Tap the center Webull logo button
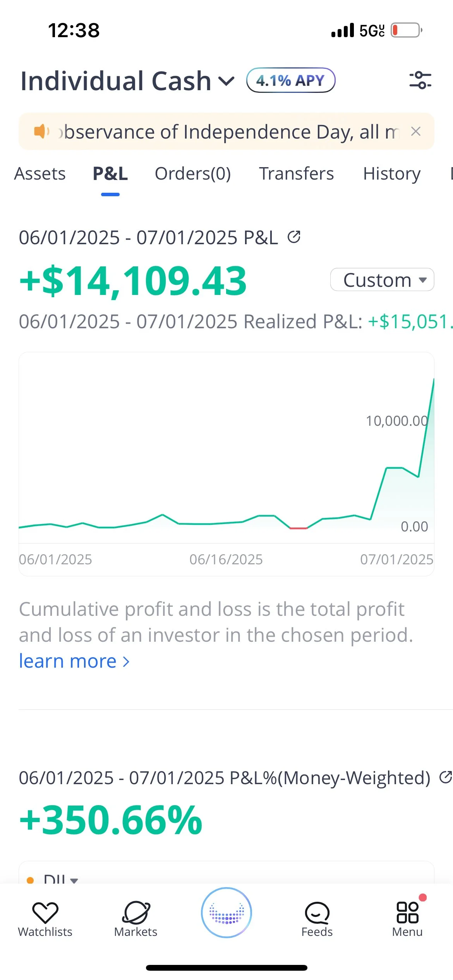Screen dimensions: 453x980 tap(226, 913)
